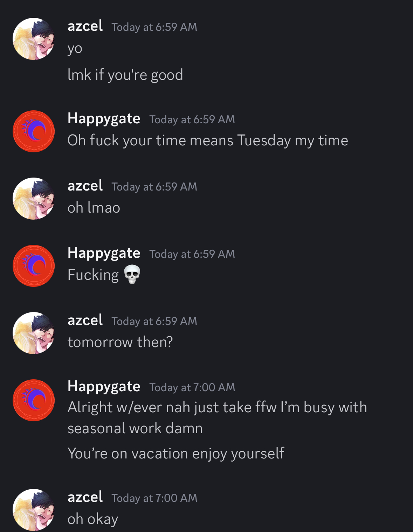Click the "tomorrow then?" message text
Viewport: 413px width, 532px height.
point(120,342)
